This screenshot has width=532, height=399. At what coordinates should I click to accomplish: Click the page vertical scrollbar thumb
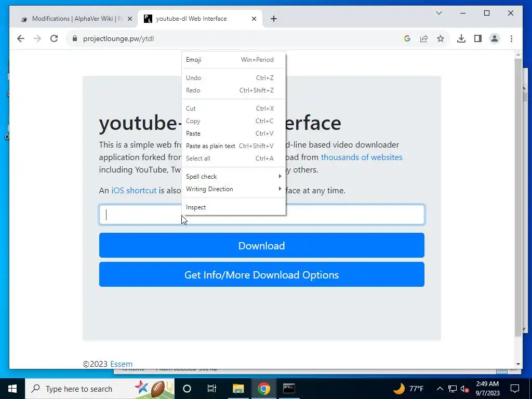click(x=518, y=197)
